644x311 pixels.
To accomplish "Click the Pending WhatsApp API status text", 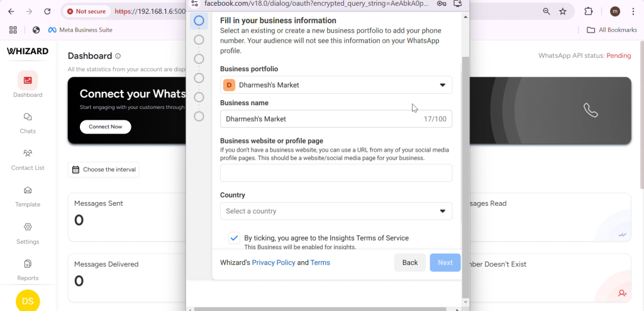I will coord(619,55).
